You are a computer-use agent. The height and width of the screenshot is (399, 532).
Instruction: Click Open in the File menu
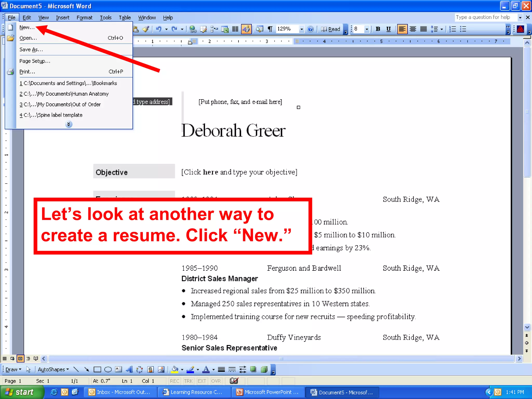point(69,38)
